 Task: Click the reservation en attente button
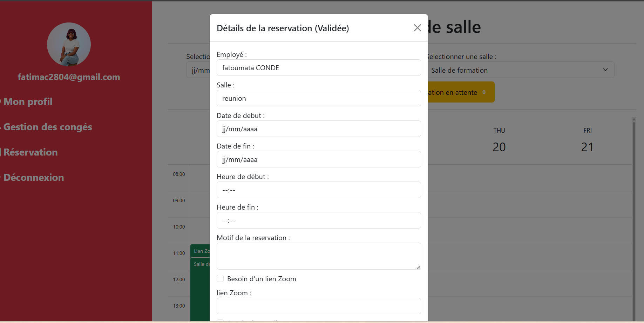(461, 92)
